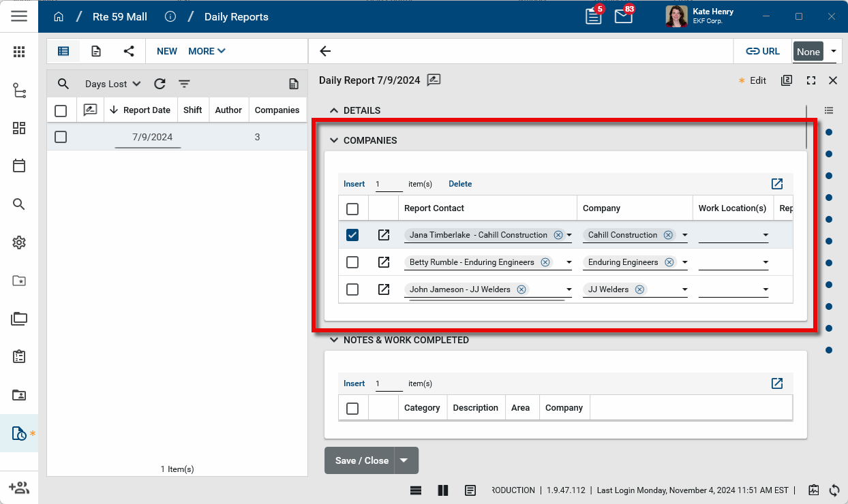
Task: Click the back arrow in detail panel
Action: pyautogui.click(x=325, y=51)
